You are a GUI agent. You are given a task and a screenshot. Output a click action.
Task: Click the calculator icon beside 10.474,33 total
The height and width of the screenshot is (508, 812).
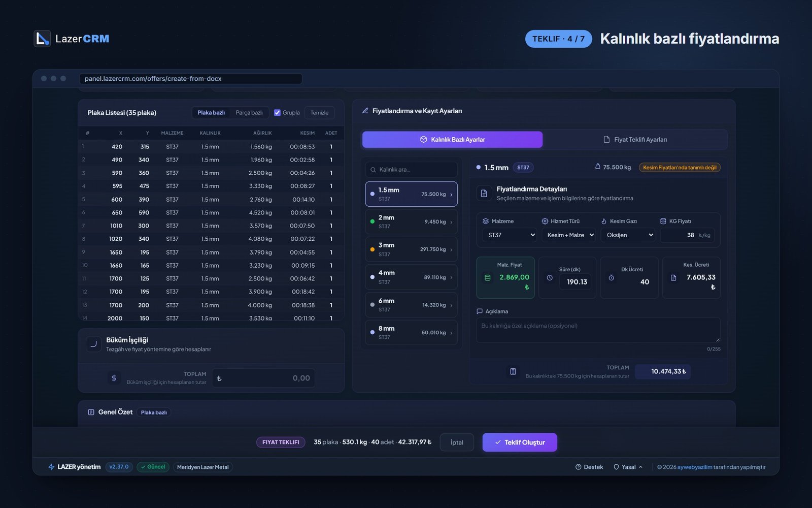[513, 372]
